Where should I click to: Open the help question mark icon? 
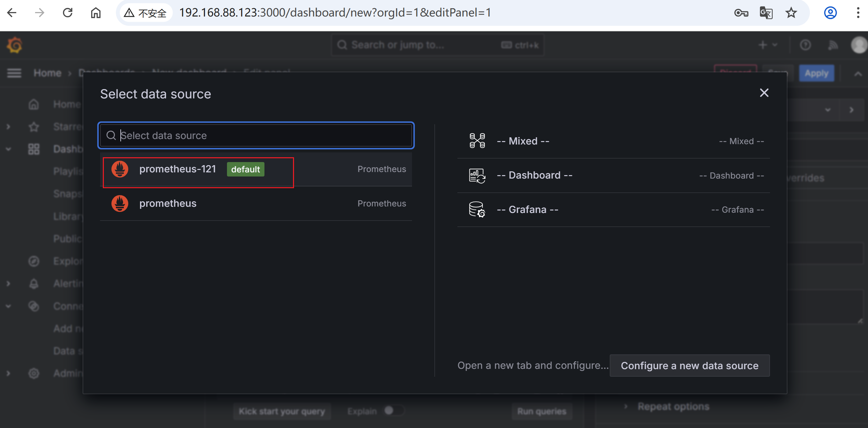[805, 45]
